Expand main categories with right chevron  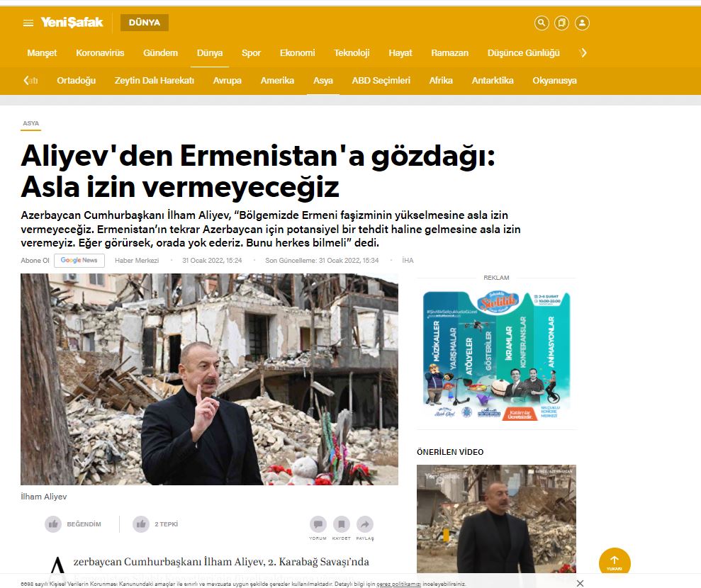pyautogui.click(x=583, y=53)
